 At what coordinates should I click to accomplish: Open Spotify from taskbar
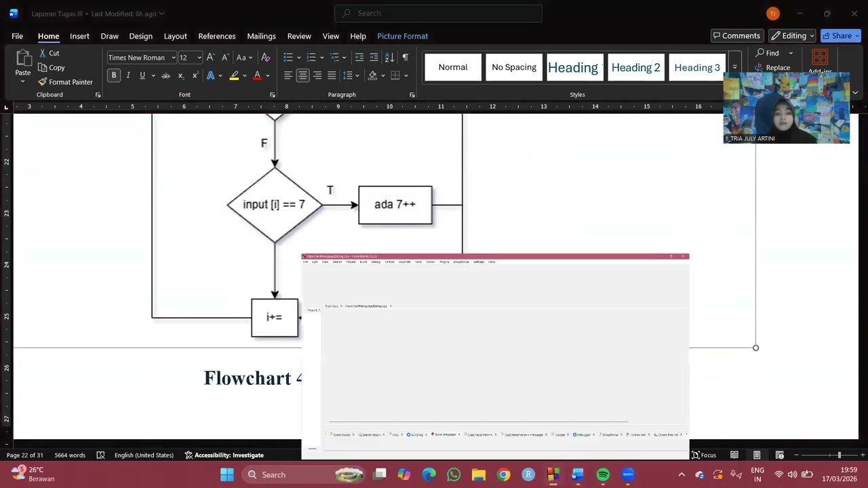pyautogui.click(x=603, y=474)
